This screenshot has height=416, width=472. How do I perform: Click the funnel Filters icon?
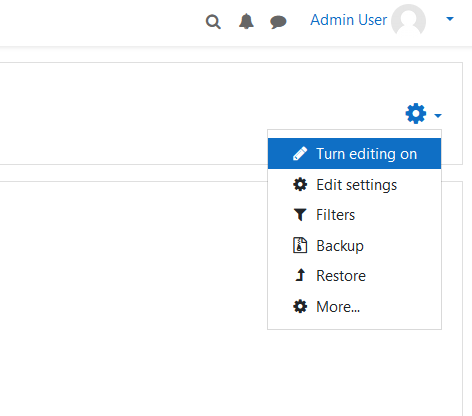[x=300, y=215]
